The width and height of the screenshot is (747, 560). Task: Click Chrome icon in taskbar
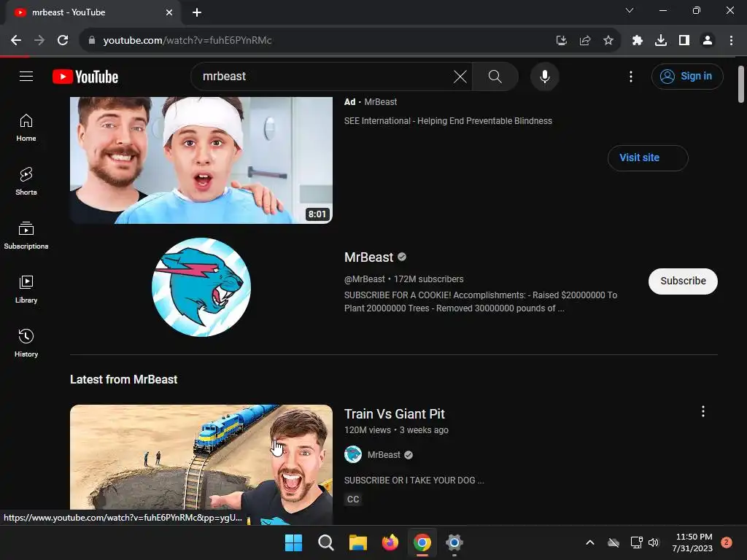pyautogui.click(x=422, y=542)
